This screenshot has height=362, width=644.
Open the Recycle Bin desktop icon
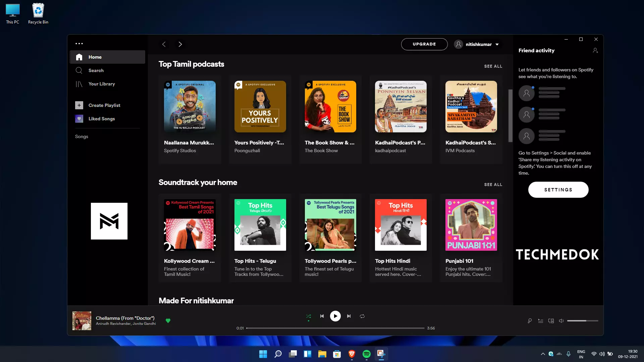coord(38,14)
